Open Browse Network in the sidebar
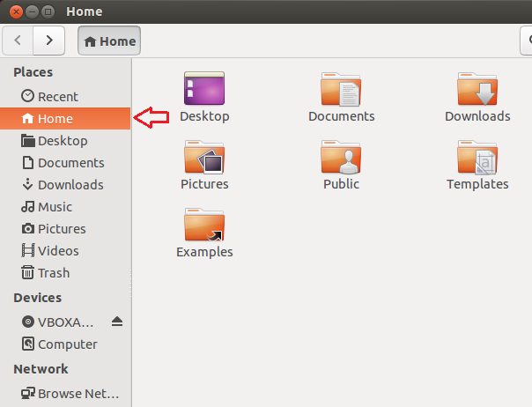Viewport: 532px width, 407px height. pyautogui.click(x=65, y=394)
